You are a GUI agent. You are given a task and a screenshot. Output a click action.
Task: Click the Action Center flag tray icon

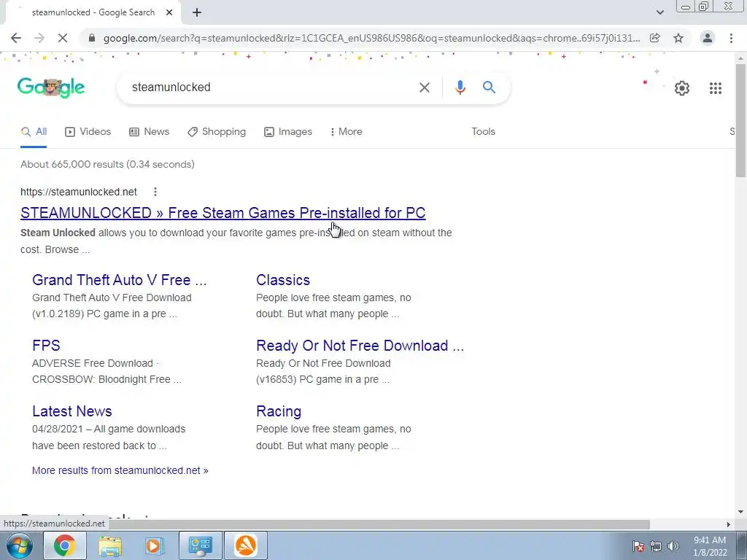click(638, 546)
